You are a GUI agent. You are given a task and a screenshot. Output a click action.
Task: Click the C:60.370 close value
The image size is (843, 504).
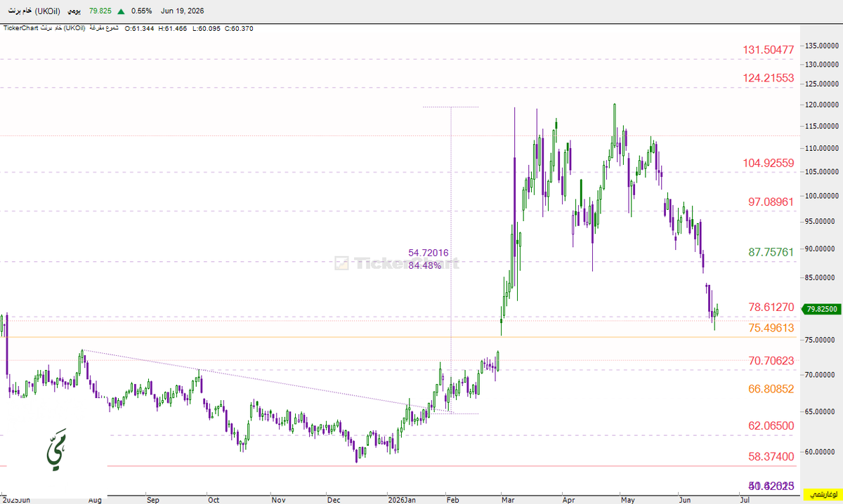(x=237, y=28)
